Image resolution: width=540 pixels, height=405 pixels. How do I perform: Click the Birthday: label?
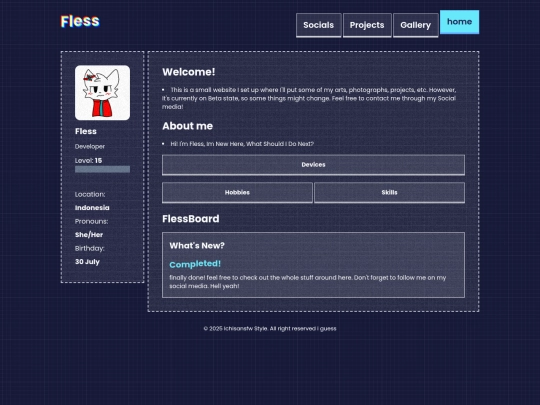pyautogui.click(x=90, y=248)
